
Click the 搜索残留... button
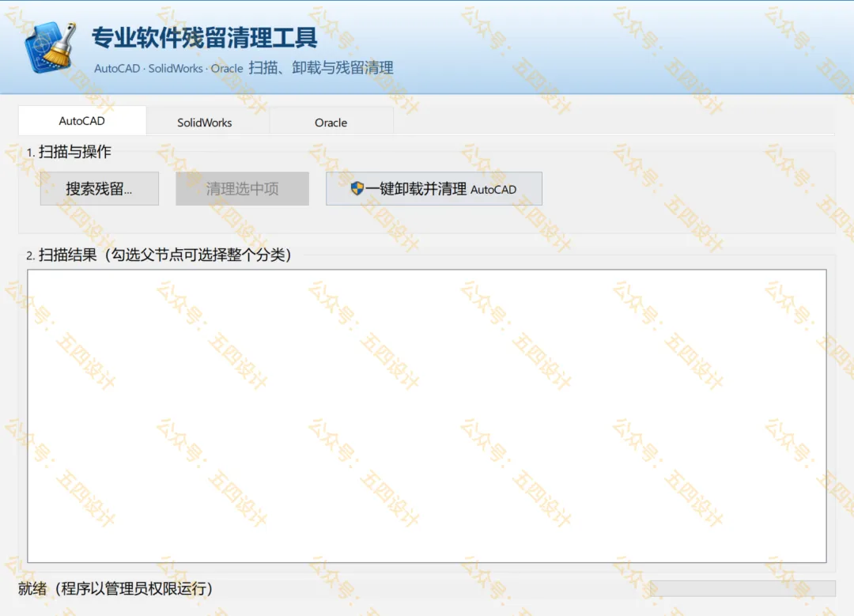[x=100, y=188]
